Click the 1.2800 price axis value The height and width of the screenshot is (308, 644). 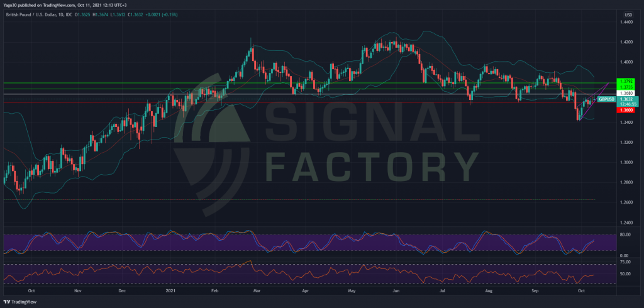(626, 183)
